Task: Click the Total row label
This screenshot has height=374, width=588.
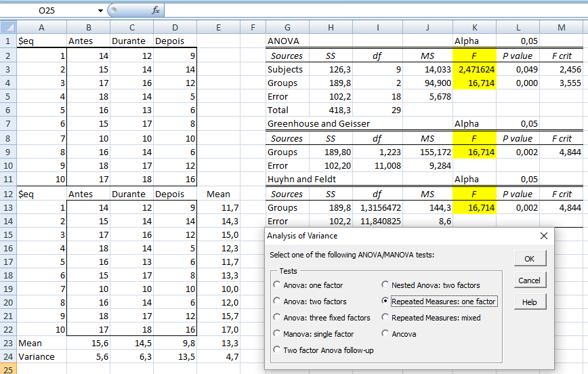Action: tap(288, 110)
